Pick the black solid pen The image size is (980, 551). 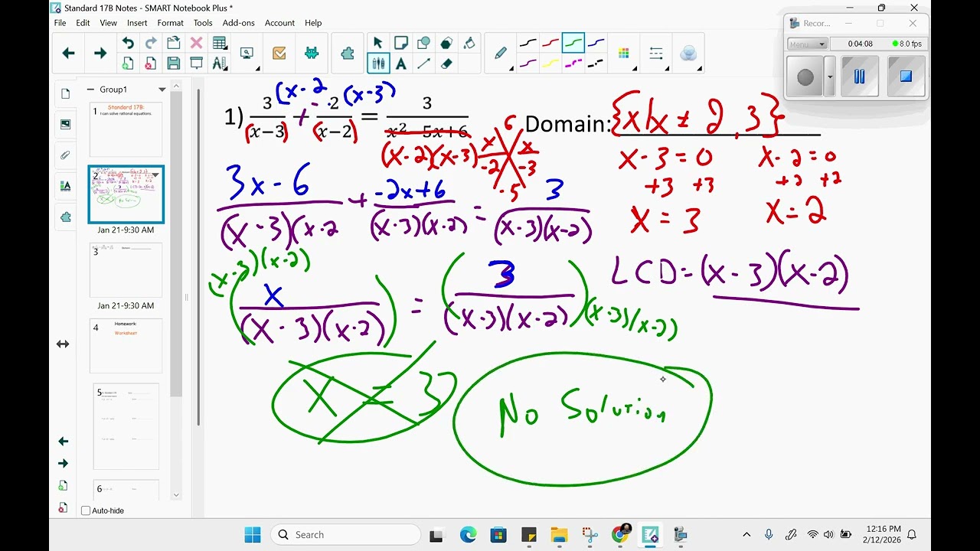click(x=528, y=43)
